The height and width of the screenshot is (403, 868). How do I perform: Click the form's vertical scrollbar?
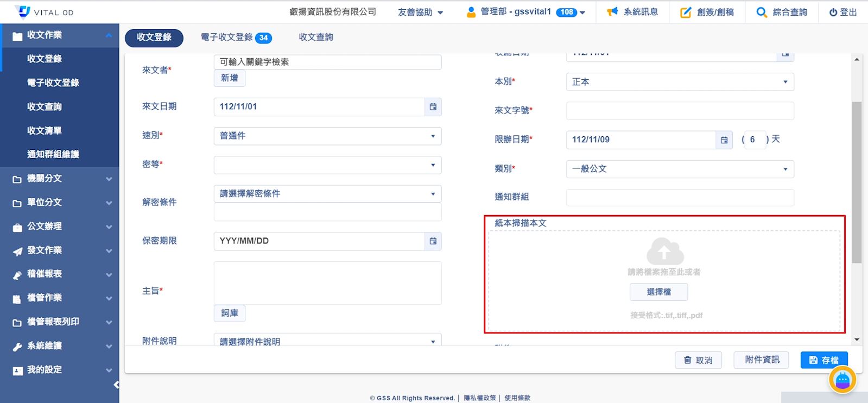pos(857,182)
